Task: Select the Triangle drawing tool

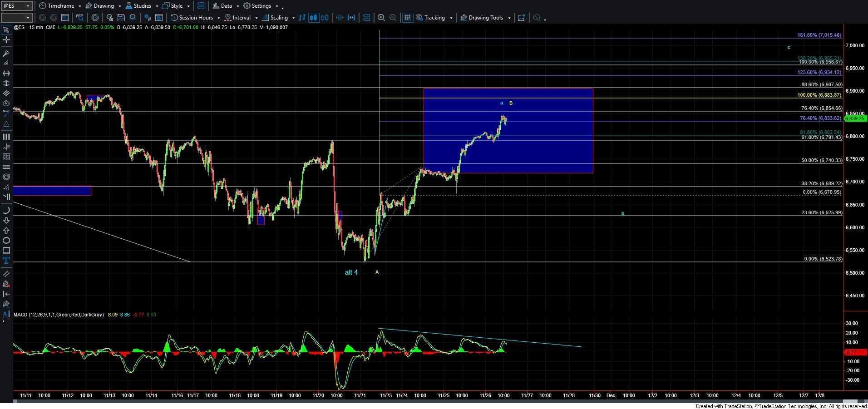Action: pyautogui.click(x=6, y=124)
